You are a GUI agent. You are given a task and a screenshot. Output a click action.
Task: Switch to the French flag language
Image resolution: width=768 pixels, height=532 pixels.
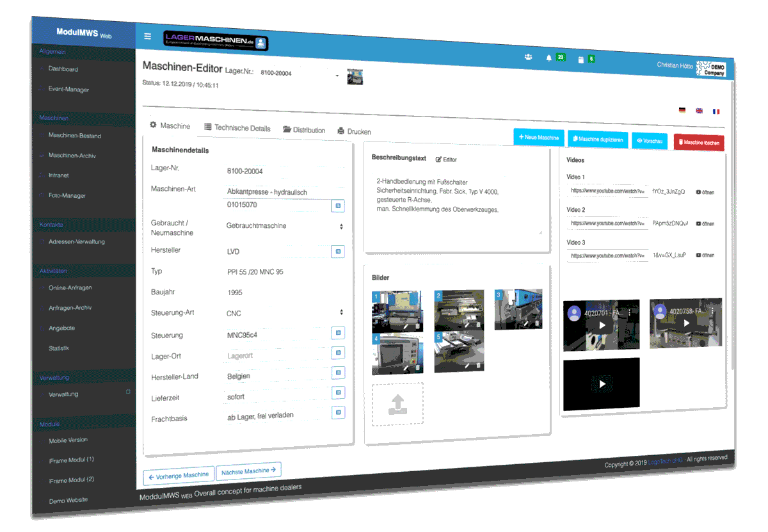(716, 111)
